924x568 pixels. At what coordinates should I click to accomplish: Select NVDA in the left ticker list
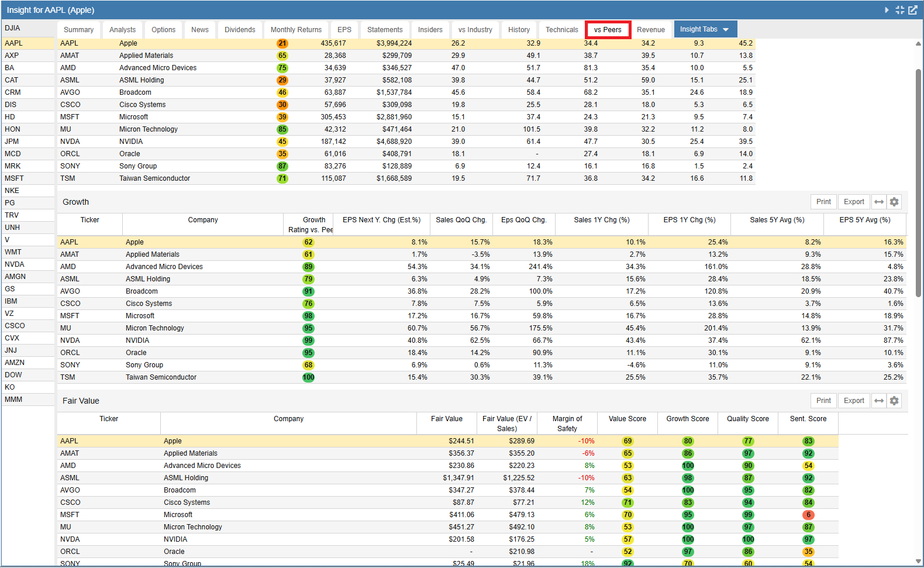(28, 264)
